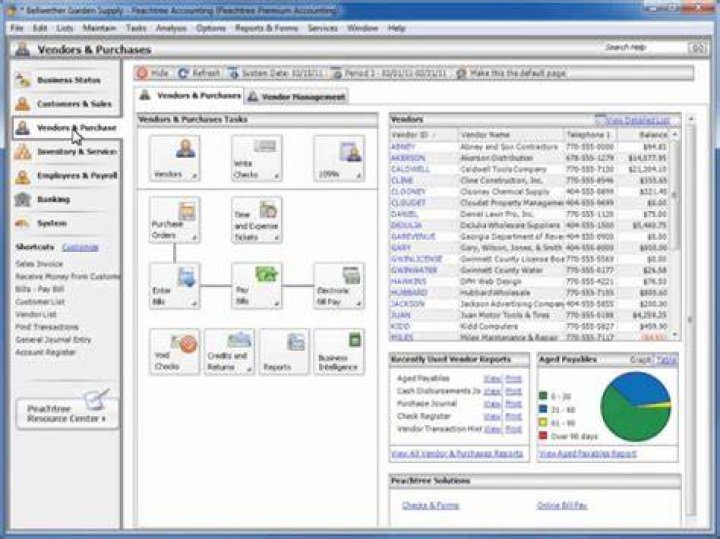Open the Analysis menu
Image resolution: width=720 pixels, height=539 pixels.
point(171,28)
